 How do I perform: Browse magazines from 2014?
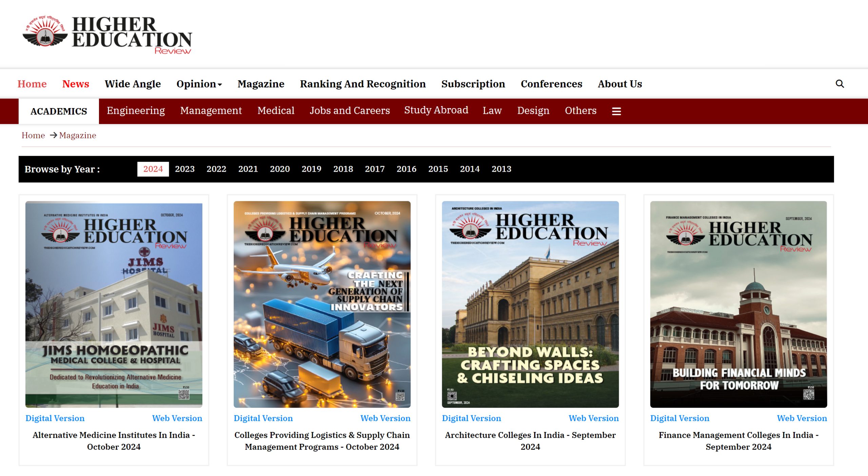tap(470, 169)
